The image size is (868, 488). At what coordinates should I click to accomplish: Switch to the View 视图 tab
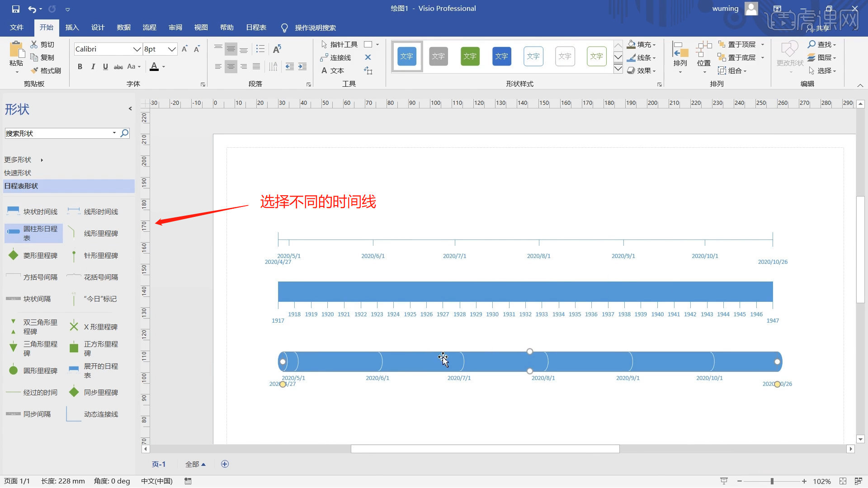[x=201, y=27]
